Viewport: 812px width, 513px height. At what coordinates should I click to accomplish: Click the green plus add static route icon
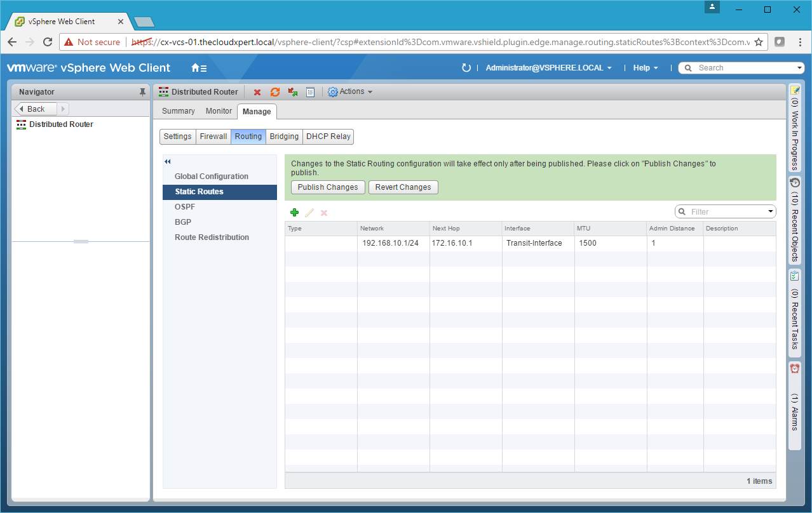tap(294, 213)
